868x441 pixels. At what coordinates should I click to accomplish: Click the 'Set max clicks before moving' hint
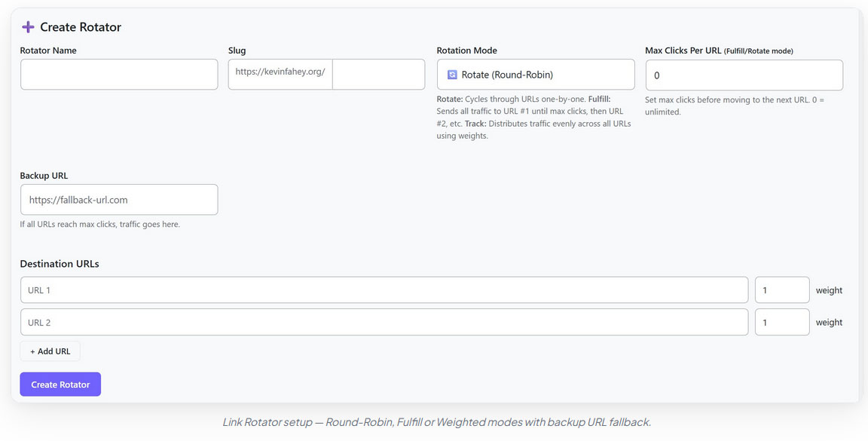coord(735,106)
